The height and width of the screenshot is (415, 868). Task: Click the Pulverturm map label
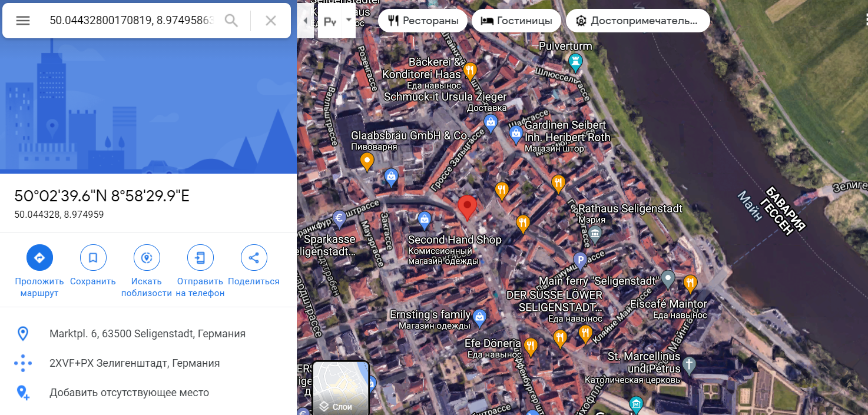click(565, 46)
